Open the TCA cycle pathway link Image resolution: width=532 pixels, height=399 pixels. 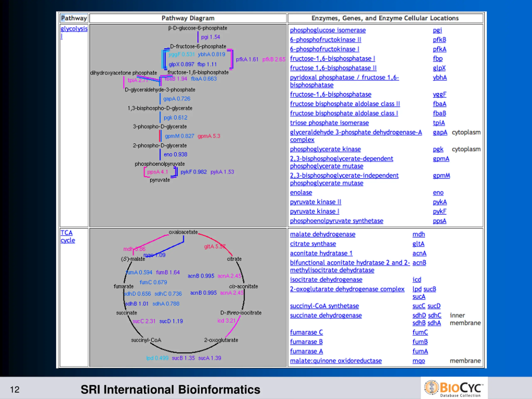[68, 236]
